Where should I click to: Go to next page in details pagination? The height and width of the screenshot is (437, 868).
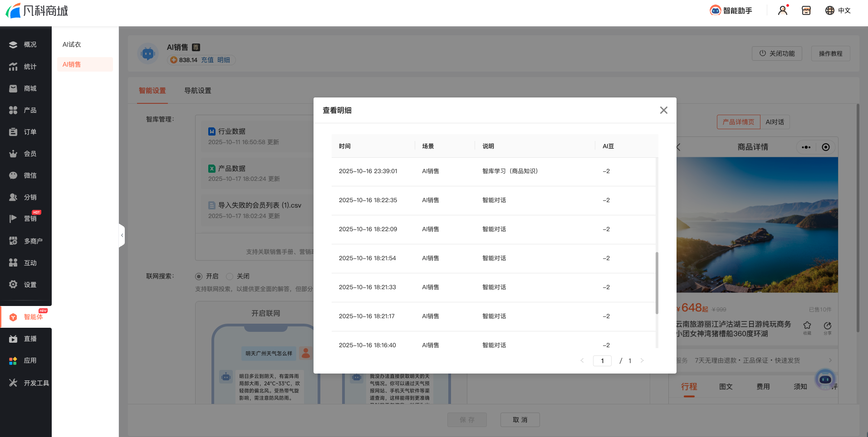642,361
